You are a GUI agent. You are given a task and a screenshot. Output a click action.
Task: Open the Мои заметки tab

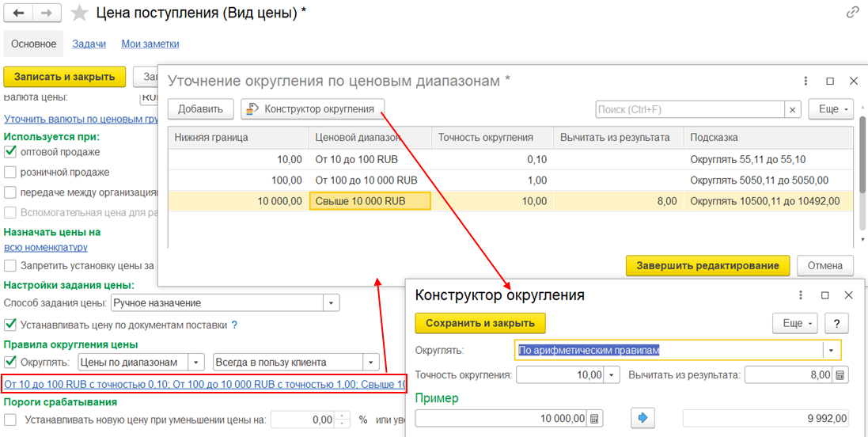coord(150,44)
